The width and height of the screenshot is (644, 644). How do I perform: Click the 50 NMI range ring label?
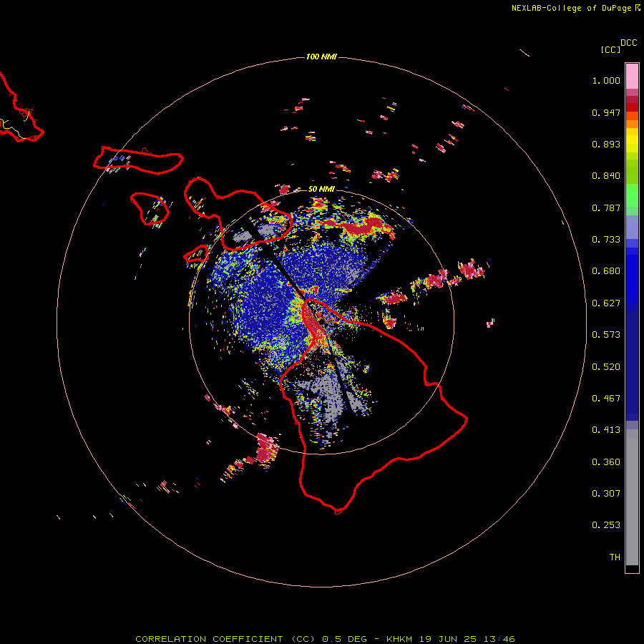pyautogui.click(x=321, y=190)
